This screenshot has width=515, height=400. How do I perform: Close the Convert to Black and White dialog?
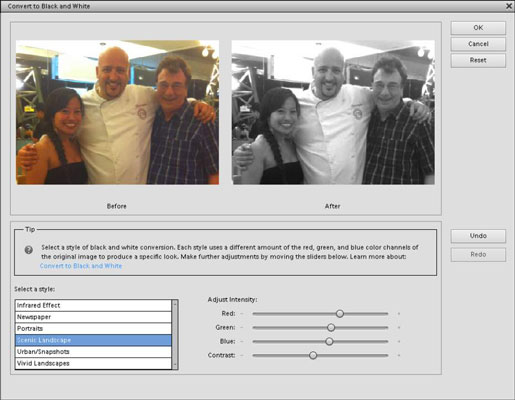[x=509, y=6]
